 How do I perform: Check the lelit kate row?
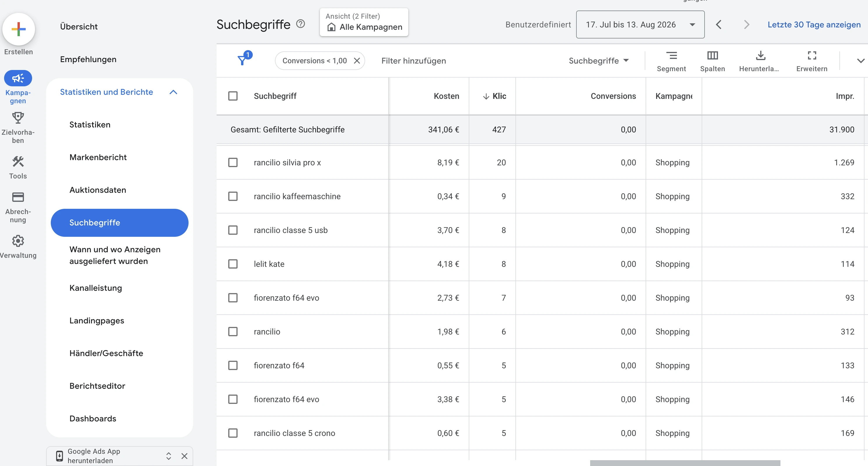pyautogui.click(x=233, y=264)
